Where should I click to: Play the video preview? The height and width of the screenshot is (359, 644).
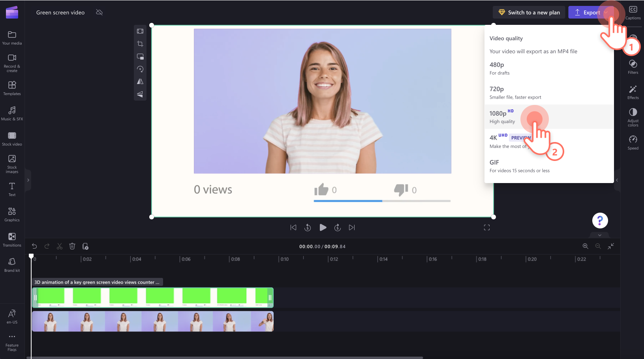323,227
